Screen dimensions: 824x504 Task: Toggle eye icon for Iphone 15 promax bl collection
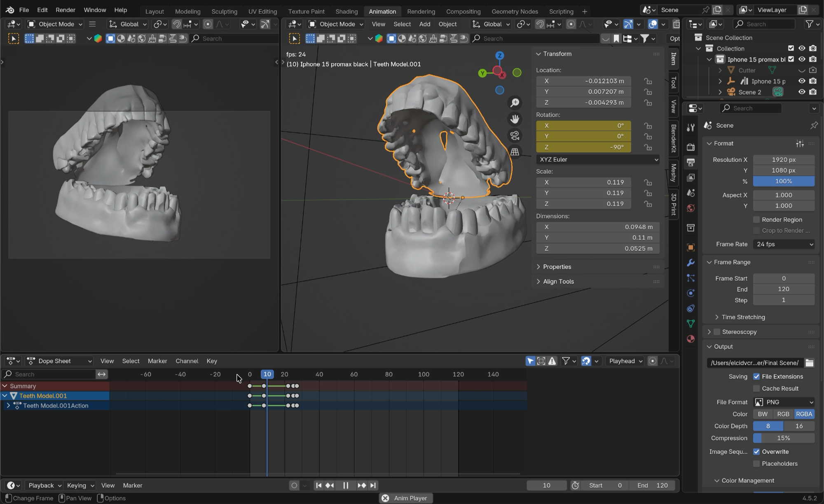point(802,59)
